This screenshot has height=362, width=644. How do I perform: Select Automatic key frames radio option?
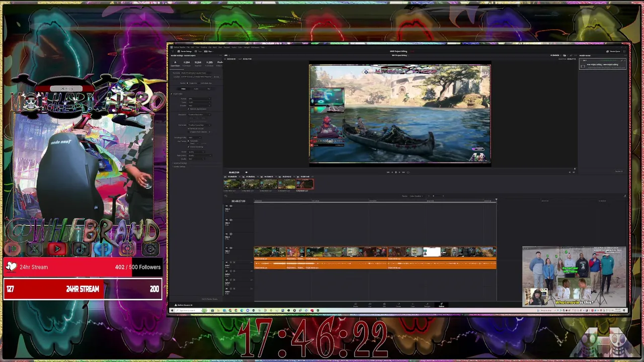[x=188, y=141]
